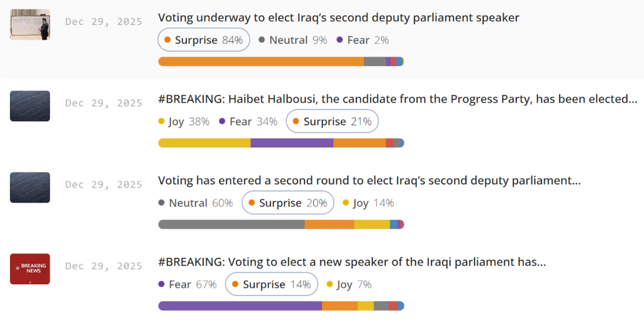Click the dark thumbnail beside the Halbousi article
The height and width of the screenshot is (327, 644).
[30, 106]
